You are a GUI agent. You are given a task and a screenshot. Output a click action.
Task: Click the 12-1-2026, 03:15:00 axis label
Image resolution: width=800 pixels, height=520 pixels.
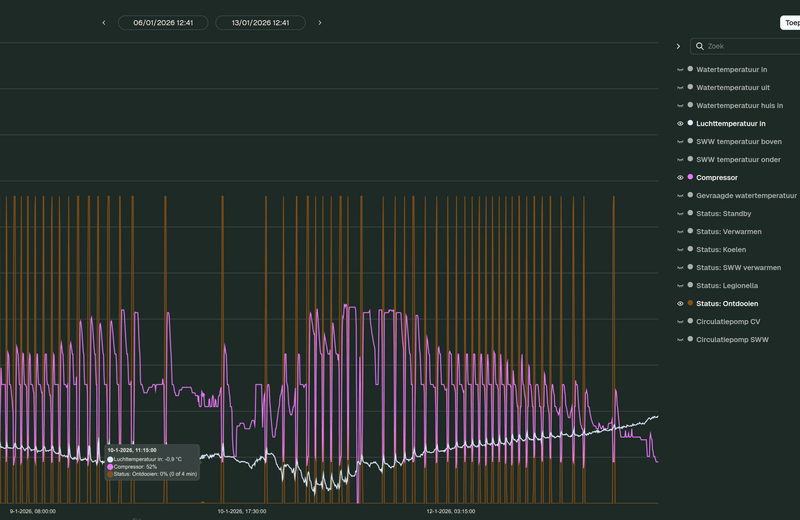(x=451, y=511)
